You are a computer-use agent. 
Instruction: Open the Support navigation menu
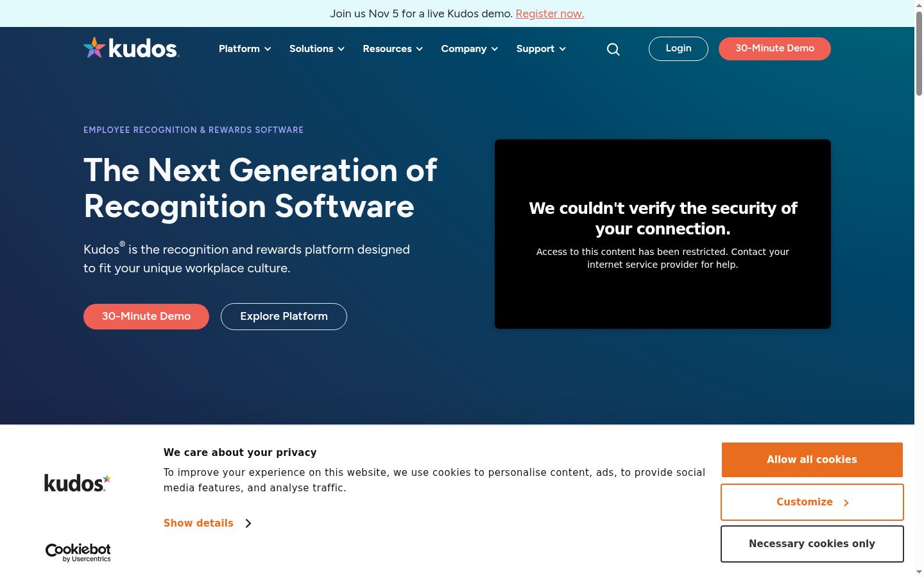pos(541,49)
